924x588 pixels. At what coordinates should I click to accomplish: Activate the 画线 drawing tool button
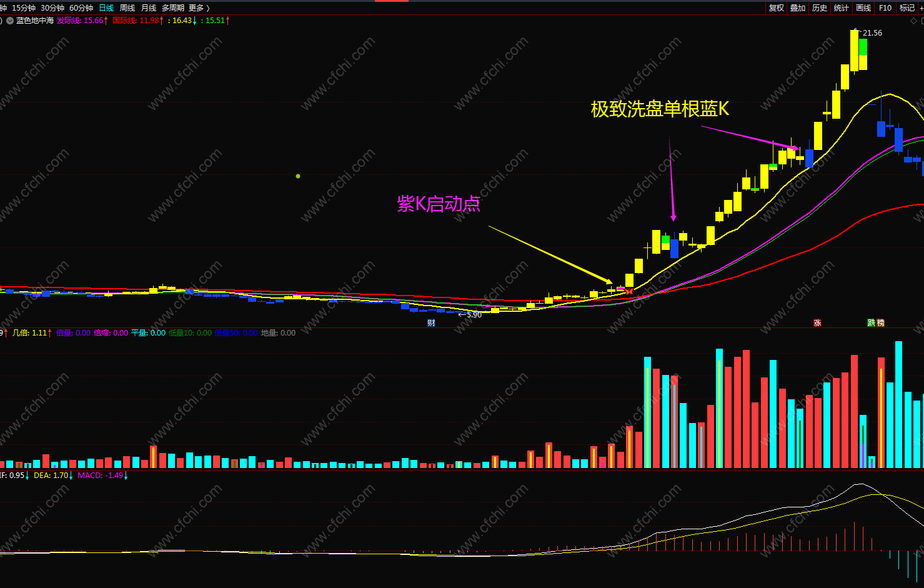pos(863,8)
